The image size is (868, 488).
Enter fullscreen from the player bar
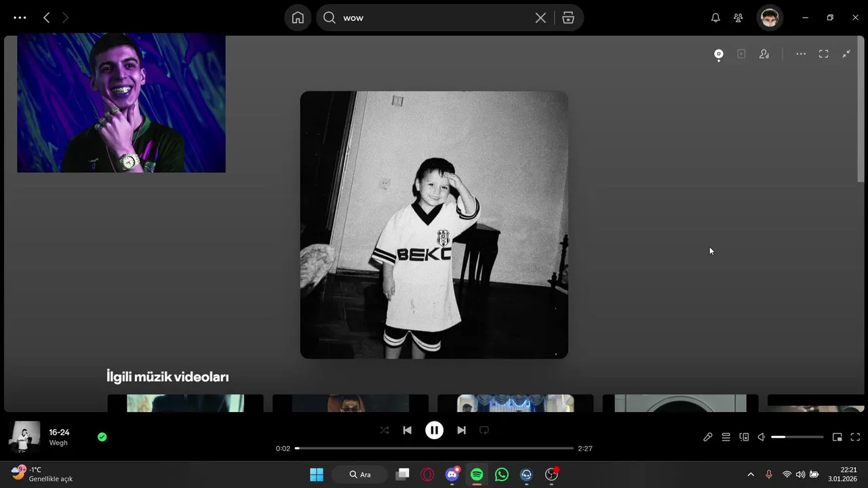pos(855,437)
